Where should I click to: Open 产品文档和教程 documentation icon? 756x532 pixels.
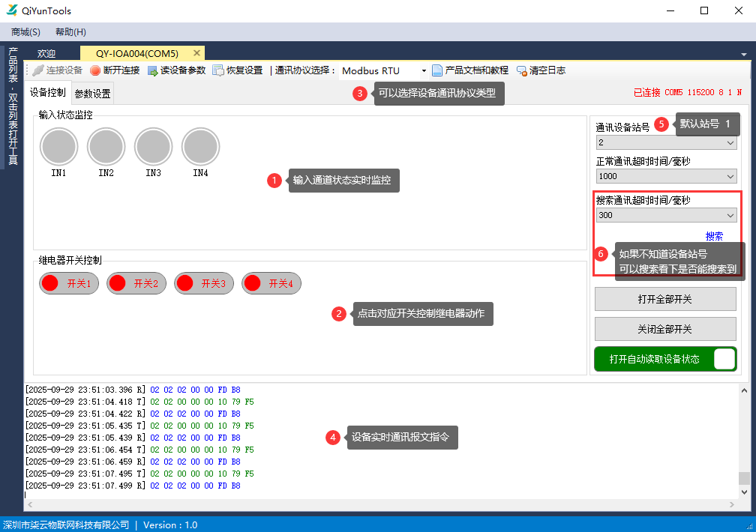[x=437, y=70]
